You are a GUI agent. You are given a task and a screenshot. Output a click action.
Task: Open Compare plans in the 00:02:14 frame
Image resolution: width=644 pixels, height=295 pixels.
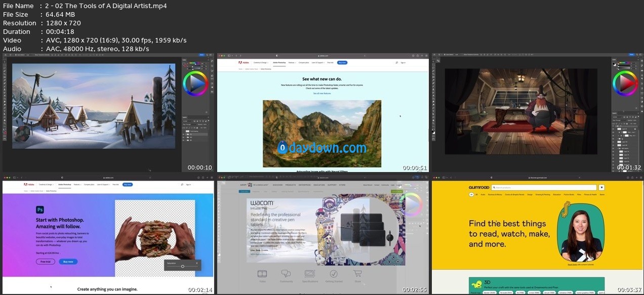pos(90,185)
